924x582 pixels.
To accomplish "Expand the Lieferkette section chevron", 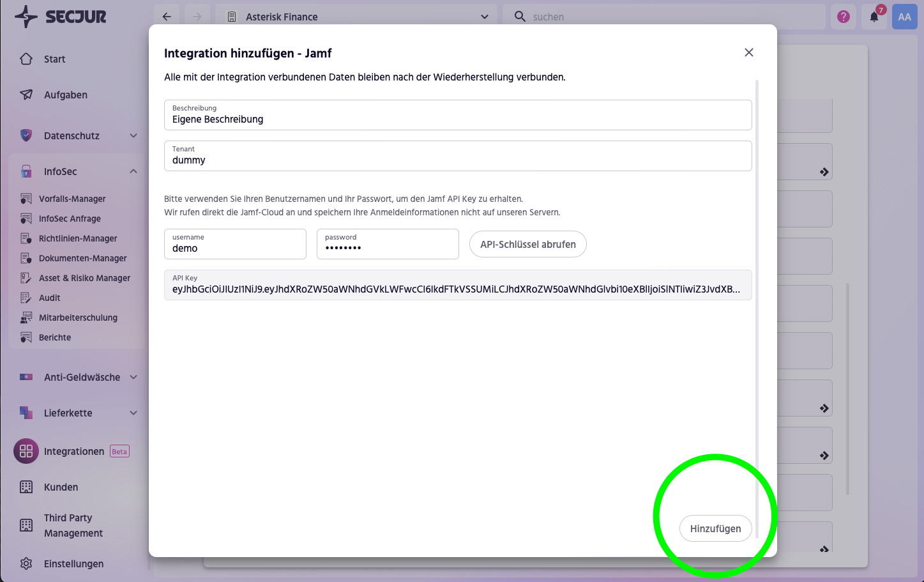I will coord(133,413).
